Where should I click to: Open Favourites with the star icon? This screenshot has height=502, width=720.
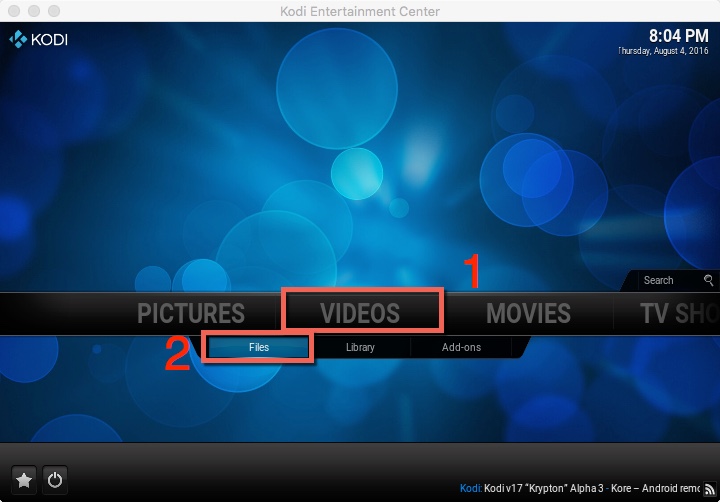tap(24, 479)
